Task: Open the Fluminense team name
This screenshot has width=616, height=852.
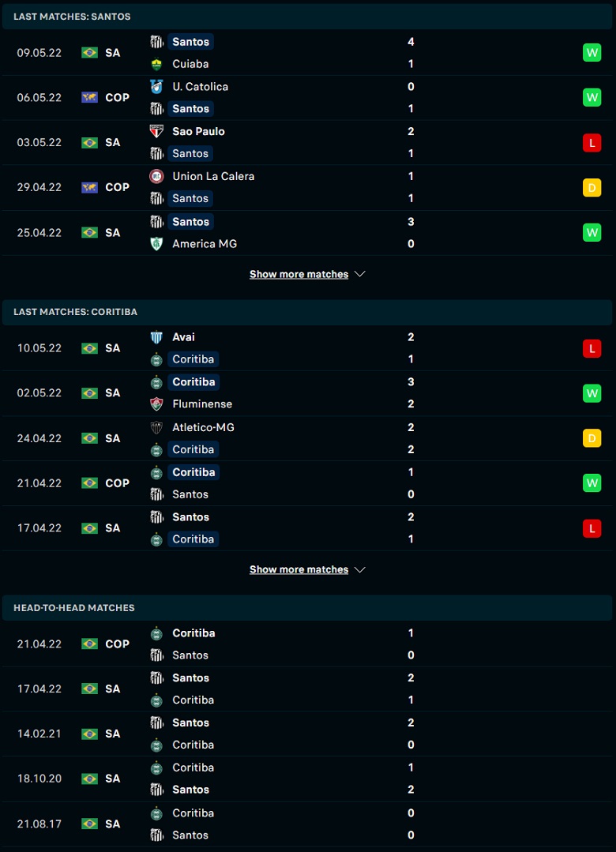Action: coord(202,404)
